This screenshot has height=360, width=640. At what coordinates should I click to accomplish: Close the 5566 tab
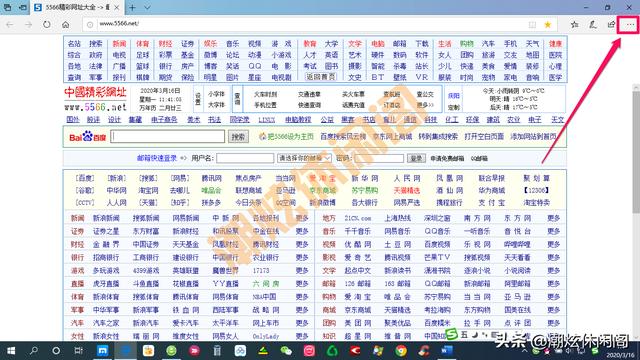[x=117, y=7]
